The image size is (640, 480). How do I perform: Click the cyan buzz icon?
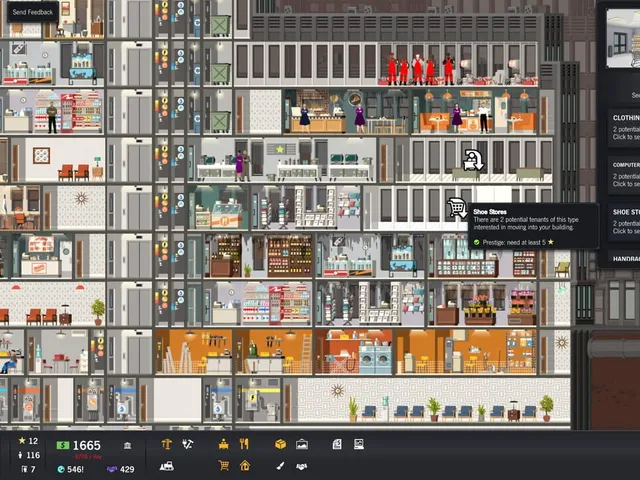click(x=61, y=469)
